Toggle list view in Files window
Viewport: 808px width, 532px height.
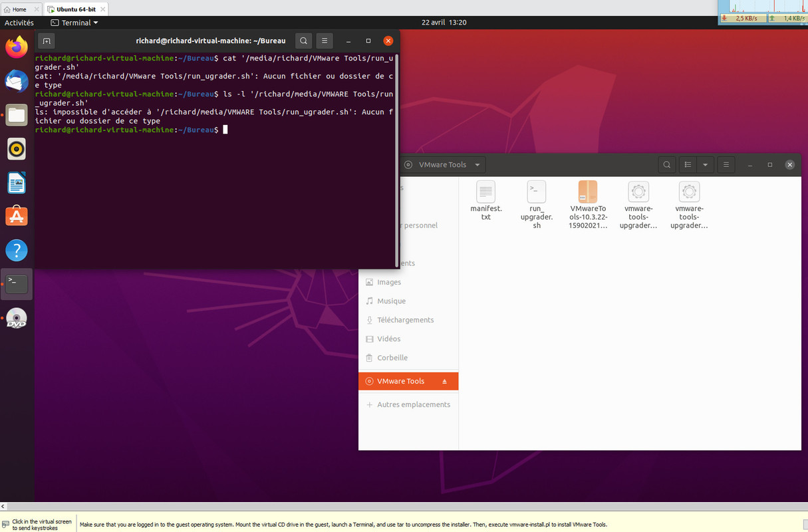(x=688, y=164)
